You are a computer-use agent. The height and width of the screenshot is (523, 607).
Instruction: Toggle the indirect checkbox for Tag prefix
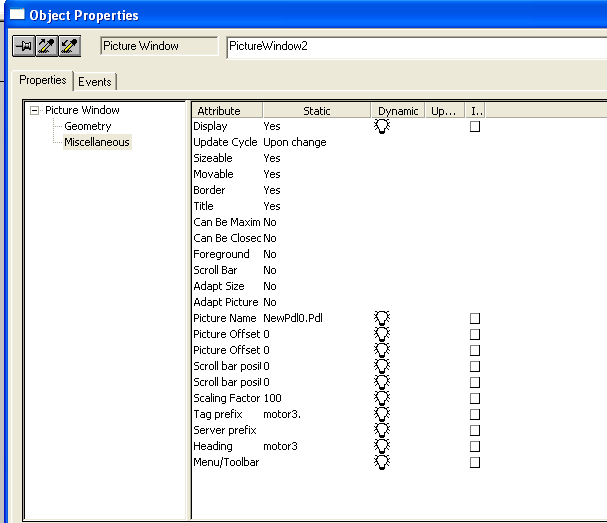click(x=475, y=414)
